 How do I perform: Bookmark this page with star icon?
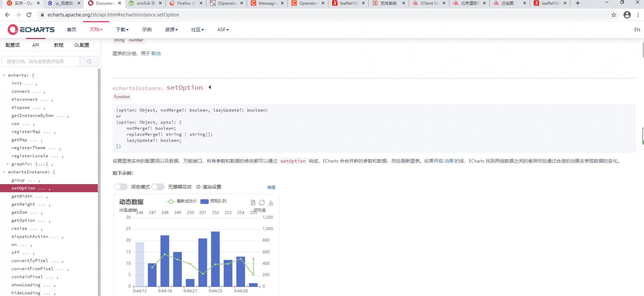pyautogui.click(x=613, y=15)
